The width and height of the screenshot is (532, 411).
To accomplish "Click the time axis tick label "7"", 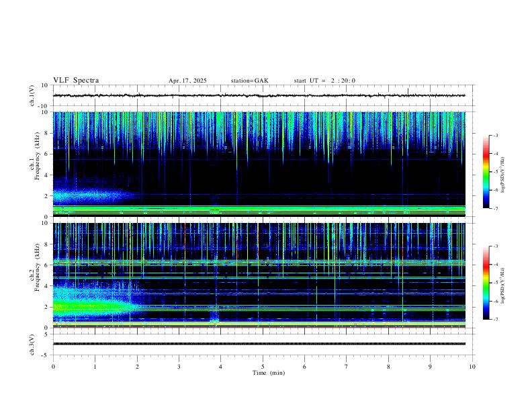I will point(347,367).
